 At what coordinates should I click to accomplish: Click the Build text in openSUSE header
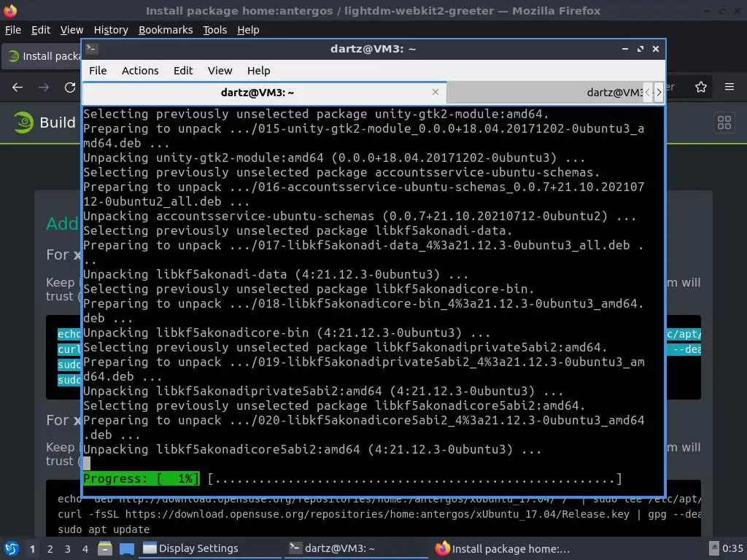[58, 122]
